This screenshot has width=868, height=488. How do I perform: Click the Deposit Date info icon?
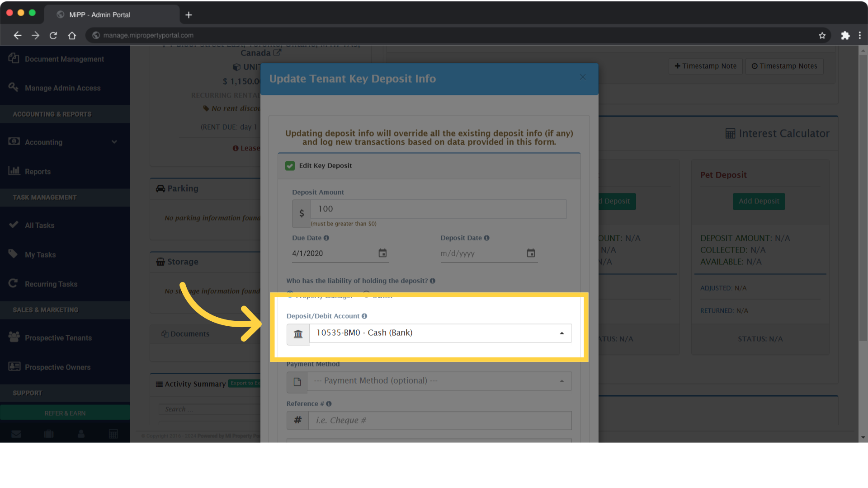click(x=486, y=238)
